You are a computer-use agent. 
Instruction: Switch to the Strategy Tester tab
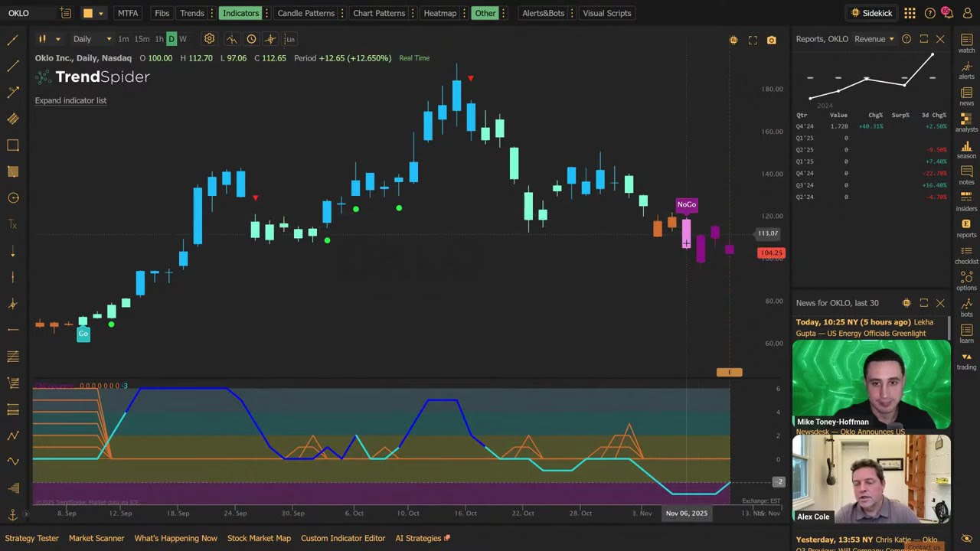pyautogui.click(x=32, y=538)
